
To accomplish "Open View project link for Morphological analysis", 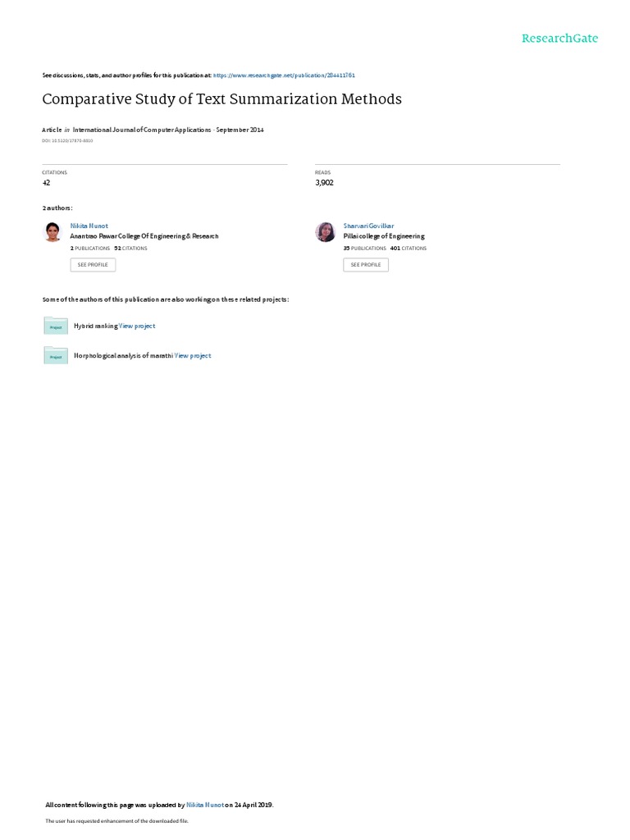I will tap(193, 355).
